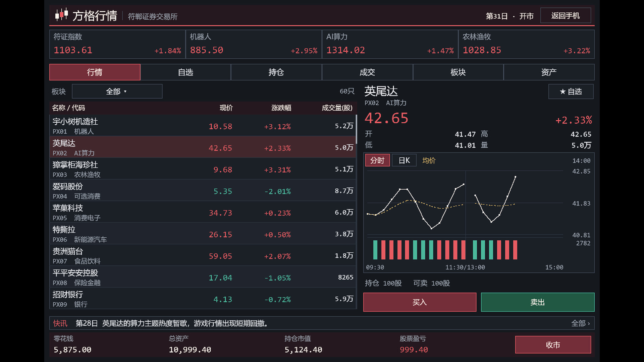Select the 爱码股份 stock row
This screenshot has width=644, height=362.
[x=203, y=190]
